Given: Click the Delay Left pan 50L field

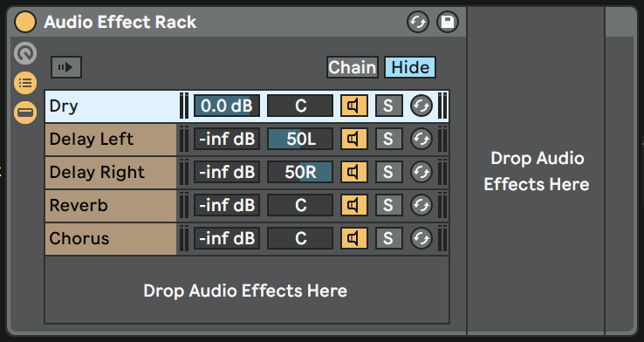Looking at the screenshot, I should click(300, 140).
